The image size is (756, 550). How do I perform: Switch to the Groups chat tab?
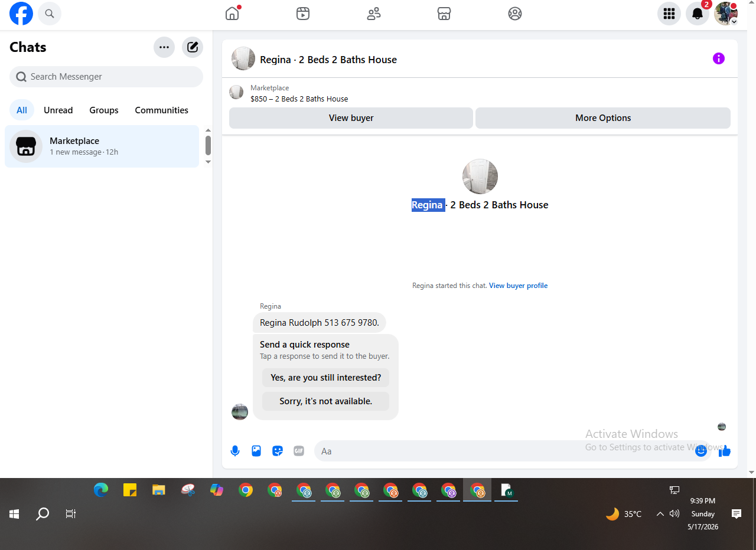(104, 110)
